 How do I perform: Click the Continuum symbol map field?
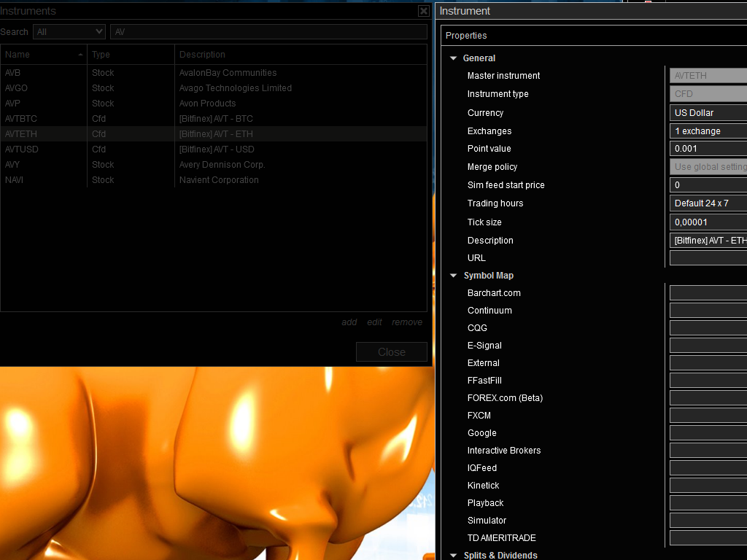(x=708, y=311)
